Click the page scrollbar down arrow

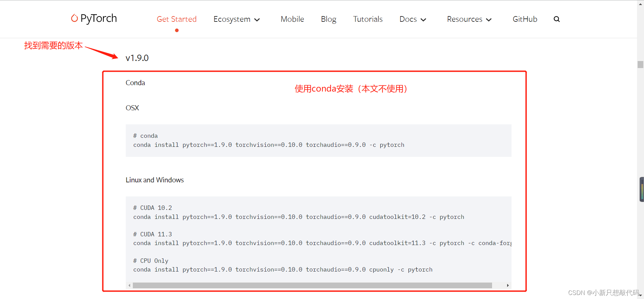click(x=640, y=296)
